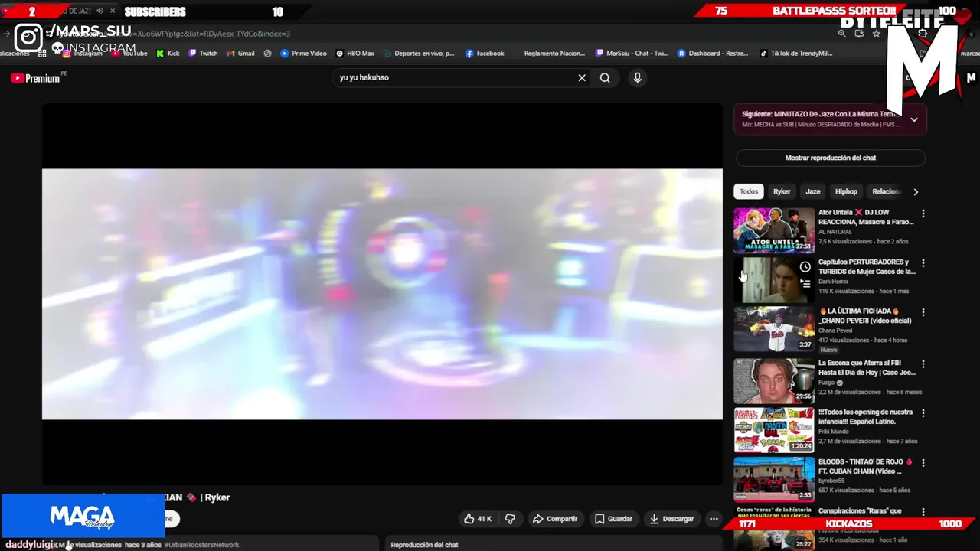Open the Gmail bookmark
Screen dimensions: 980x551
[240, 54]
